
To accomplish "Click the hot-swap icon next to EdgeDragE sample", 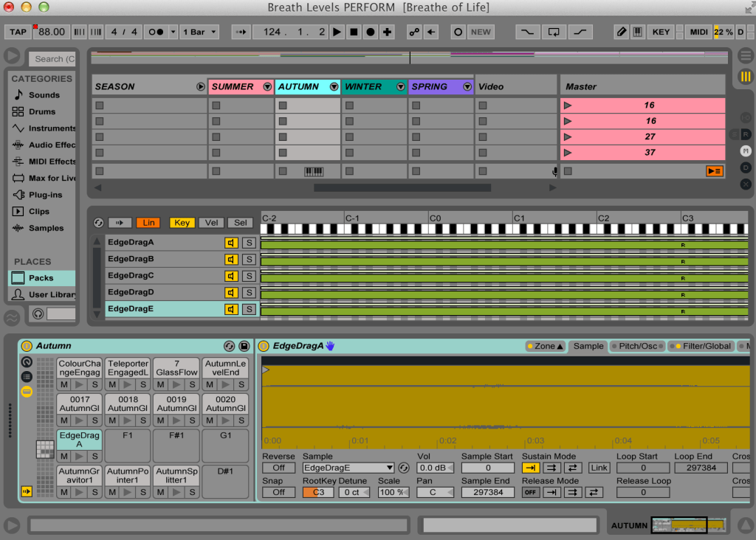I will coord(402,468).
